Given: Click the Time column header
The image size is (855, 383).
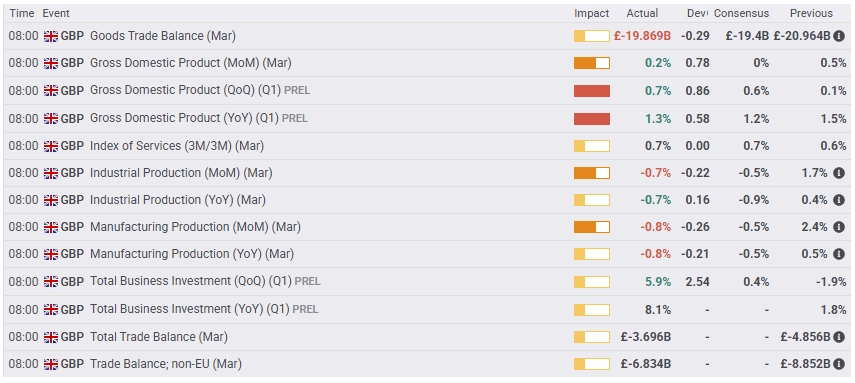Looking at the screenshot, I should pos(22,14).
